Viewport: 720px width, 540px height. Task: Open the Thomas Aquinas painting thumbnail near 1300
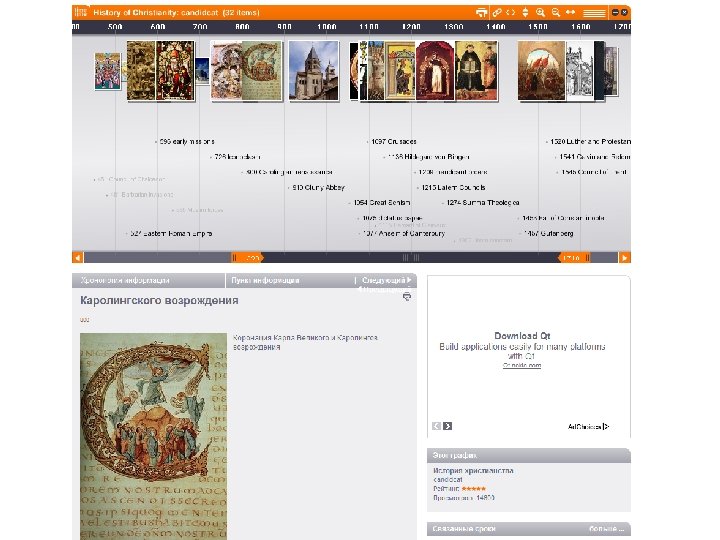click(x=476, y=71)
